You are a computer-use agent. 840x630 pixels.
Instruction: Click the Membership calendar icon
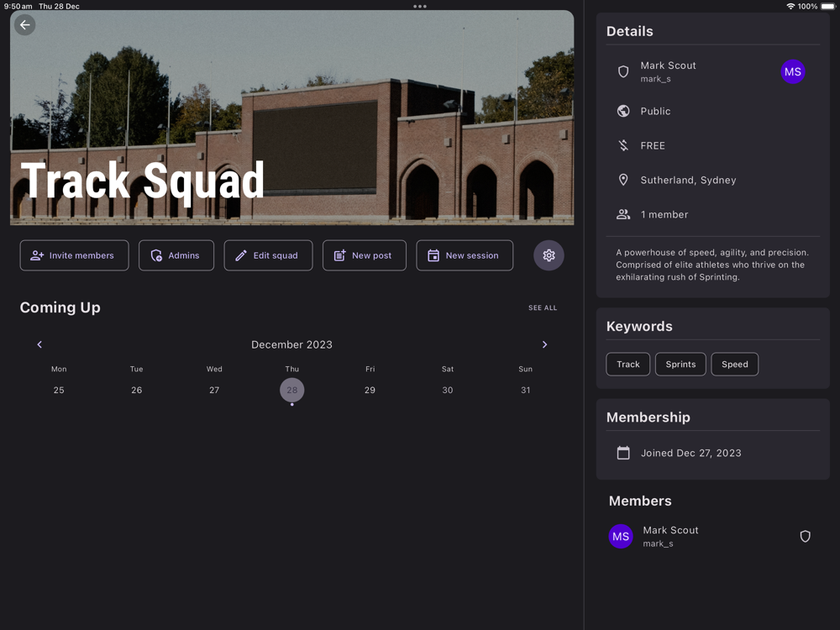pyautogui.click(x=623, y=453)
